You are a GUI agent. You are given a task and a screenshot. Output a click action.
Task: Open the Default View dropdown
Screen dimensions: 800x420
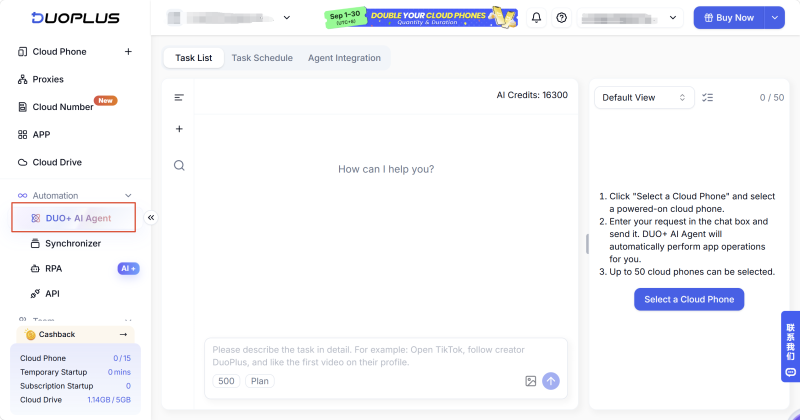pos(644,97)
